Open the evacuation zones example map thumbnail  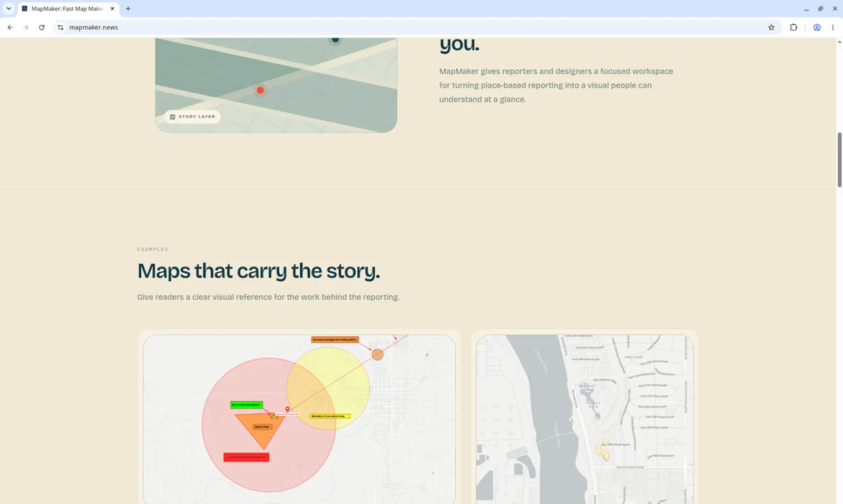click(299, 419)
